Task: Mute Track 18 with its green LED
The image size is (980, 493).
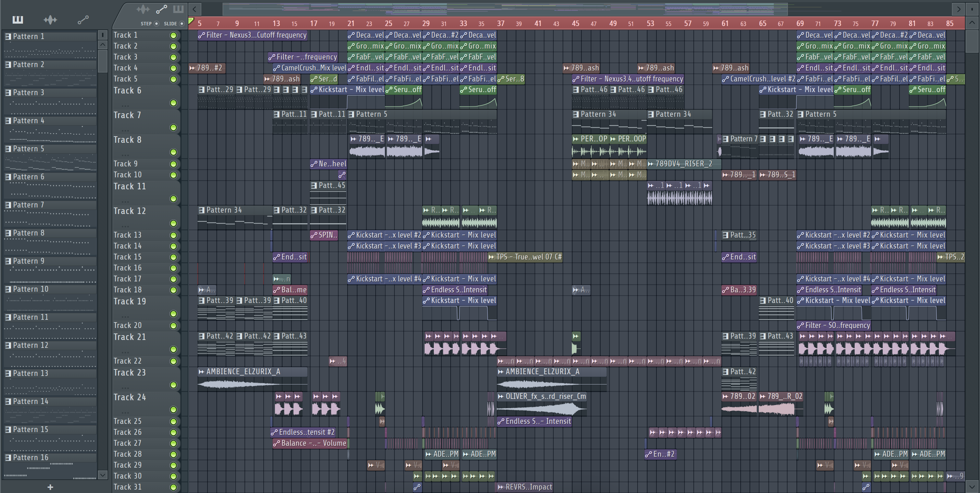Action: (173, 290)
